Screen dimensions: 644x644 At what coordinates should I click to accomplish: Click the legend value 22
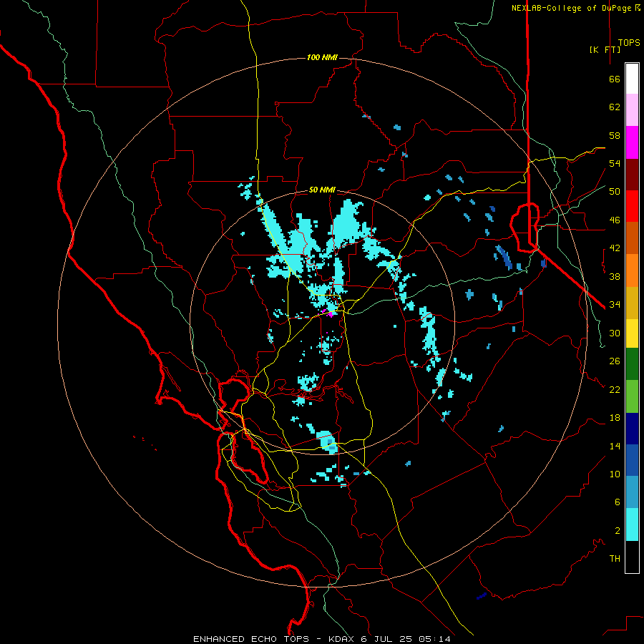pyautogui.click(x=615, y=389)
